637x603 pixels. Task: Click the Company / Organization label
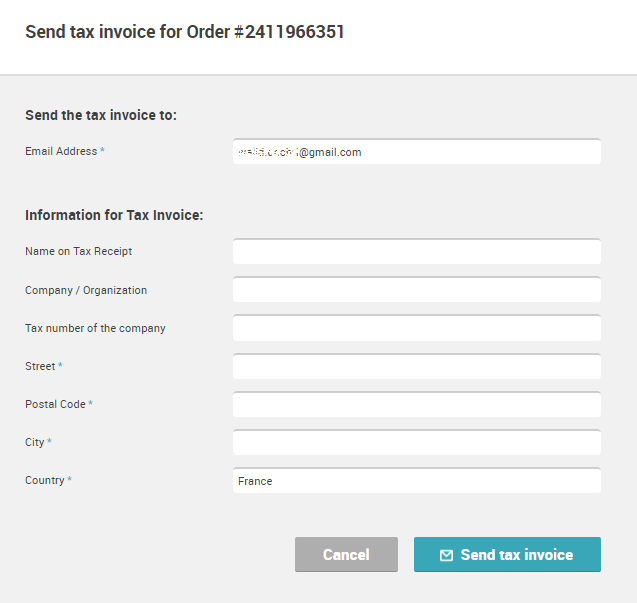(x=86, y=290)
